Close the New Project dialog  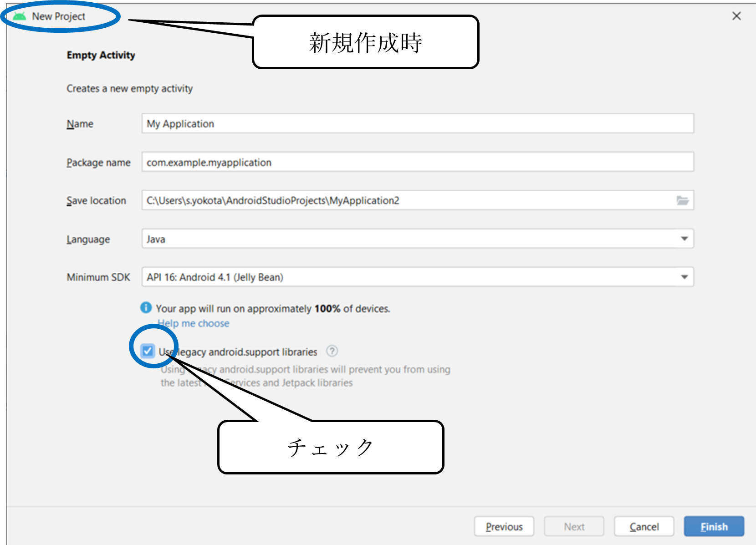coord(736,16)
